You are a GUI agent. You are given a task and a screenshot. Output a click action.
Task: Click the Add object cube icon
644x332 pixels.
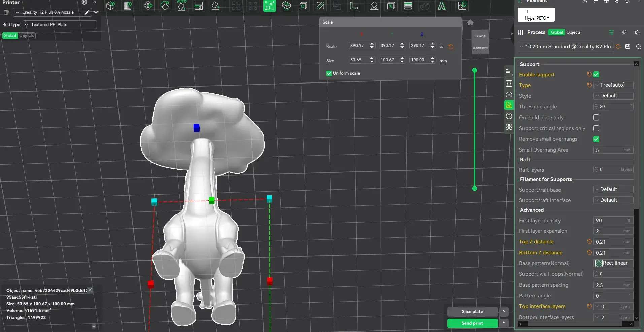pyautogui.click(x=110, y=6)
